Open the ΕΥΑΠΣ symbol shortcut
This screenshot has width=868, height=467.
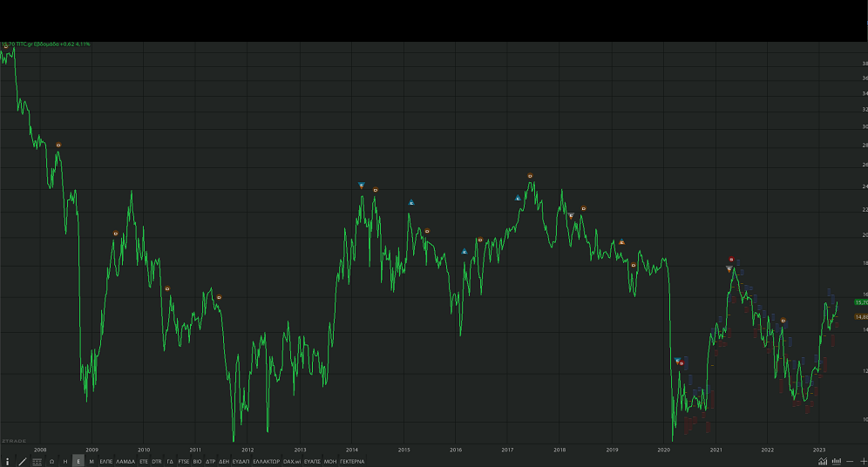[312, 462]
